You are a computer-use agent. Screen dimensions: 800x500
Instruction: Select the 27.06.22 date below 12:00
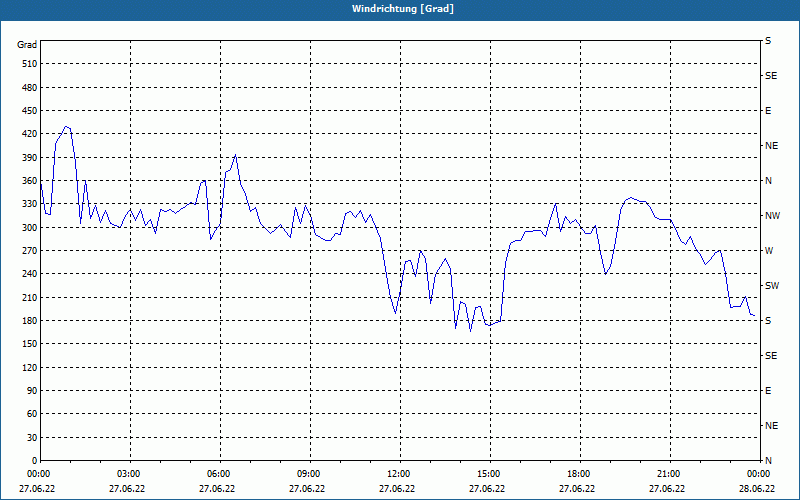(396, 489)
